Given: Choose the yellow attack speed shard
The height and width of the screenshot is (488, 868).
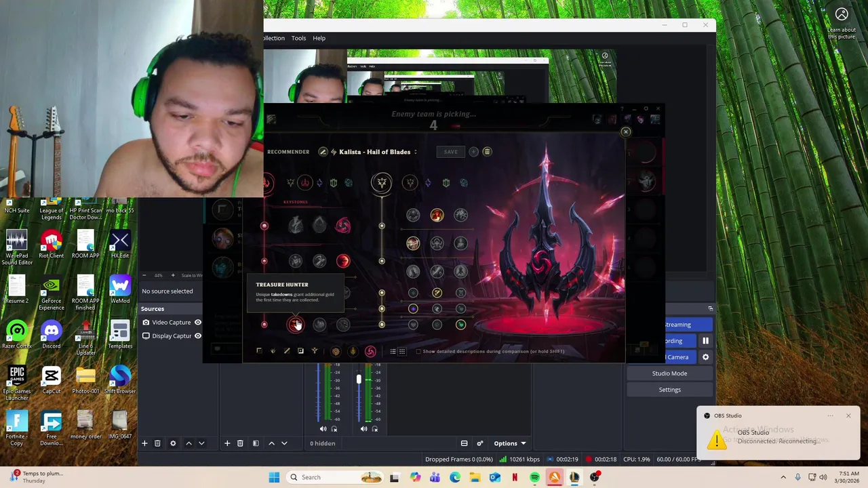Looking at the screenshot, I should pyautogui.click(x=437, y=293).
